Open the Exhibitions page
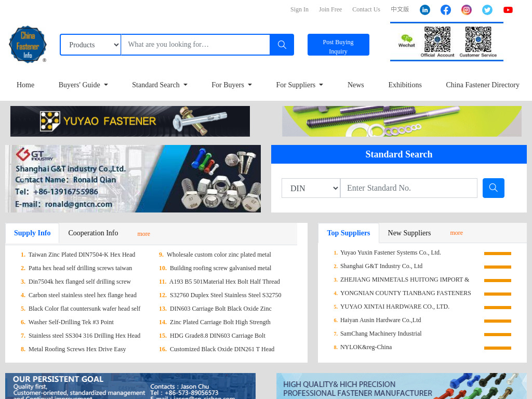The height and width of the screenshot is (399, 532). (405, 85)
